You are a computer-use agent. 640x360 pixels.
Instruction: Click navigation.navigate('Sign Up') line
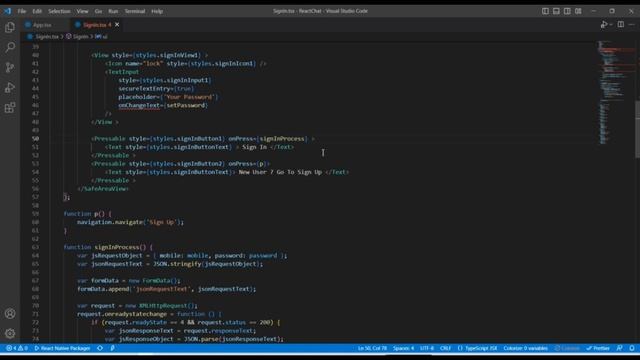pos(131,222)
